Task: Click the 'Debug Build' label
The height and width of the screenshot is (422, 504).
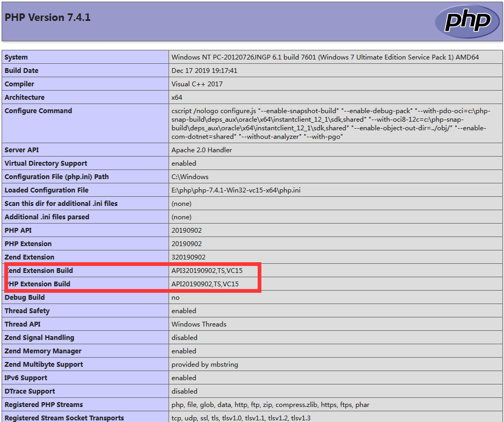Action: click(x=25, y=298)
